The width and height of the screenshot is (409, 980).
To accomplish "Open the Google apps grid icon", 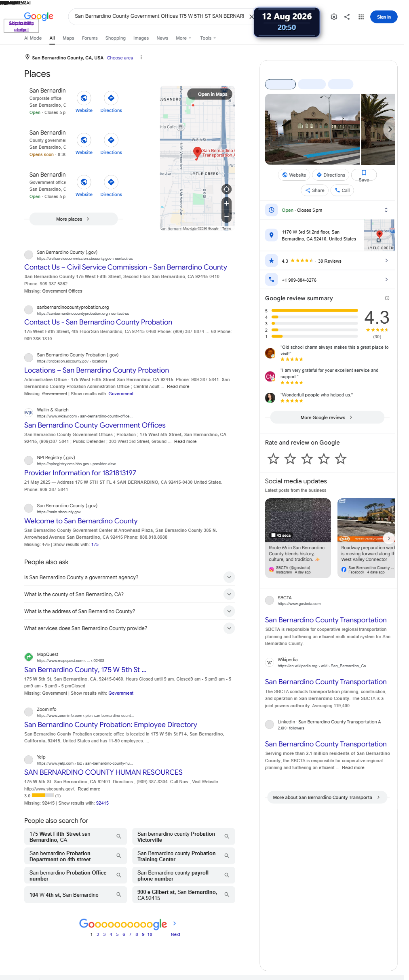I will [x=361, y=17].
